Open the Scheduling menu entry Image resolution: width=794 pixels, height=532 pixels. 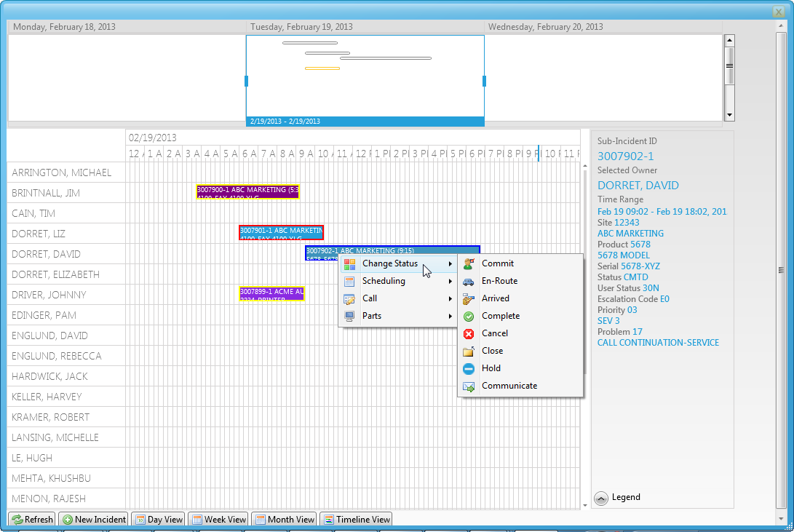384,281
